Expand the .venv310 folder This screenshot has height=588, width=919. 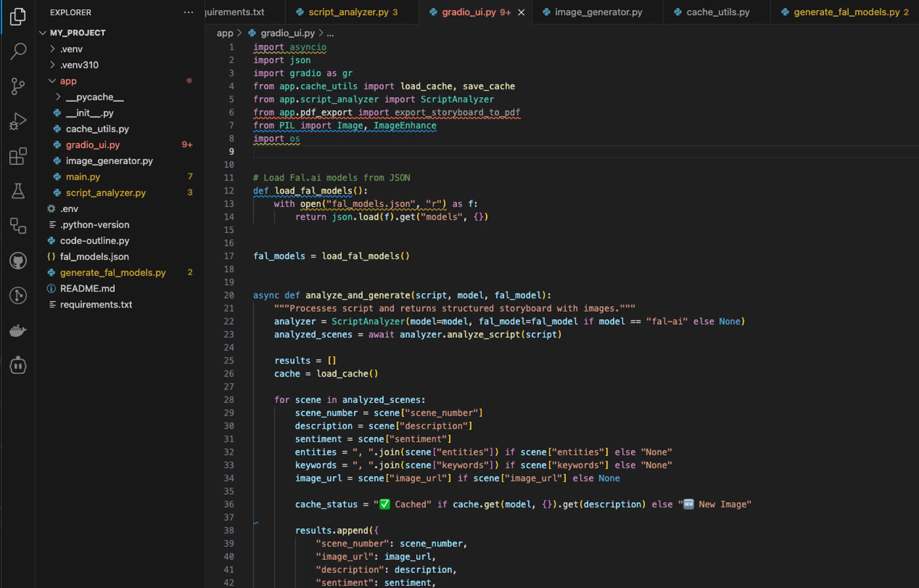pyautogui.click(x=53, y=65)
